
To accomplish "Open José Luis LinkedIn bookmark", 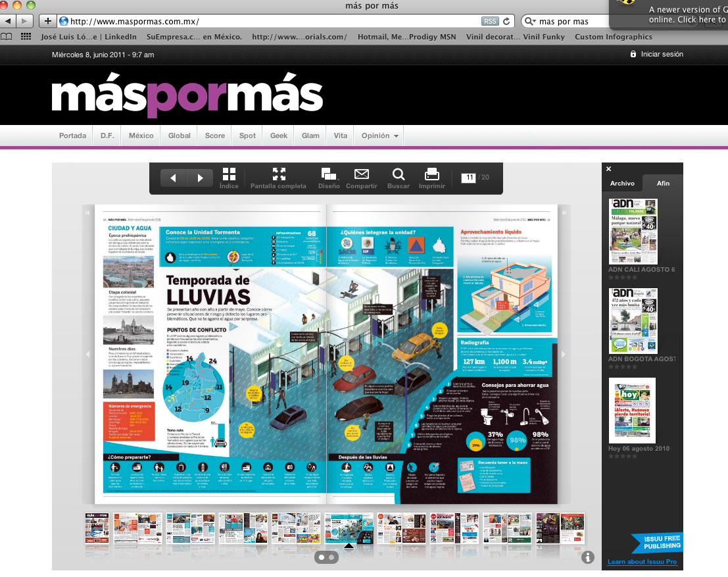I will pyautogui.click(x=89, y=37).
